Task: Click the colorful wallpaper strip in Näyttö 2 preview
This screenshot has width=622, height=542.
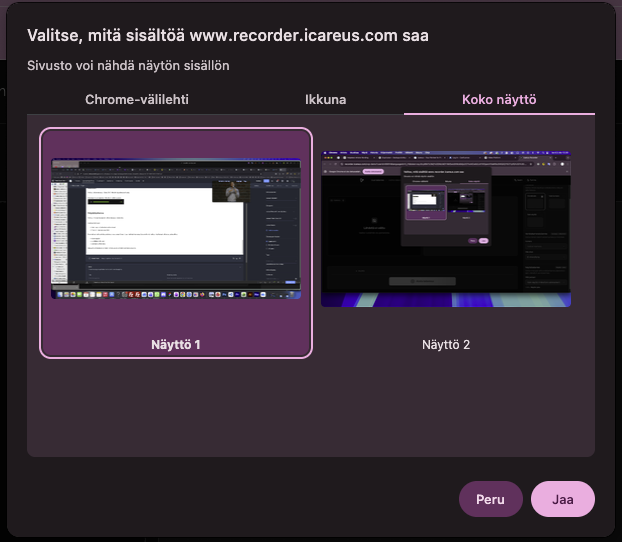Action: (x=445, y=299)
